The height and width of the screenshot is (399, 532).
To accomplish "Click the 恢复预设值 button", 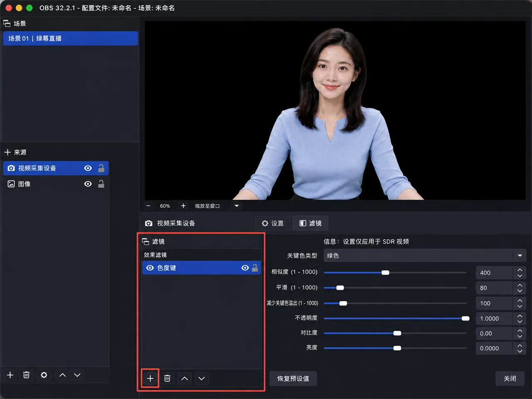I will (x=293, y=379).
